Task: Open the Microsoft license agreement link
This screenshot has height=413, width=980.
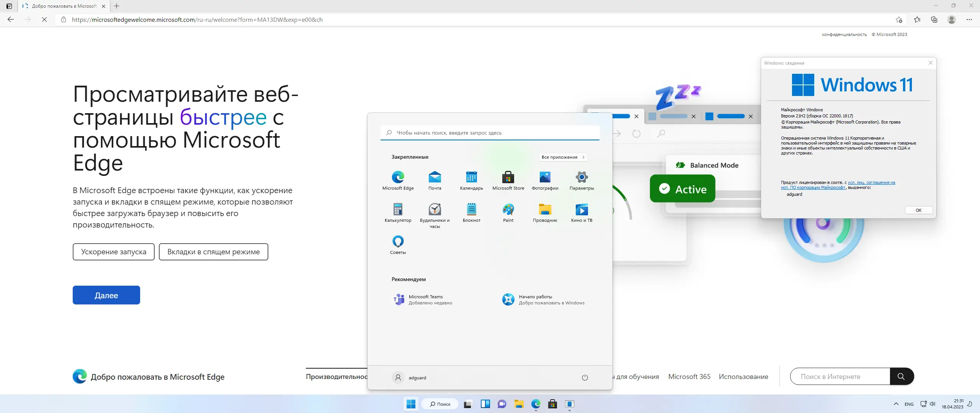Action: (871, 183)
